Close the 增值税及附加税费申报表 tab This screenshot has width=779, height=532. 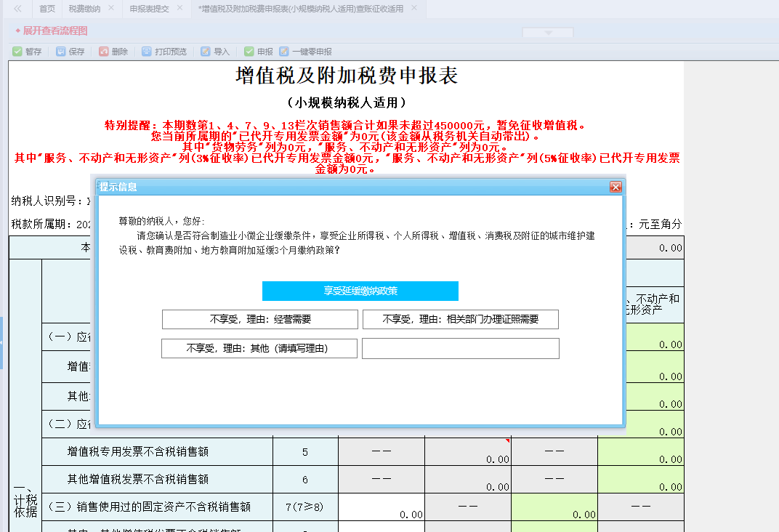click(x=414, y=8)
